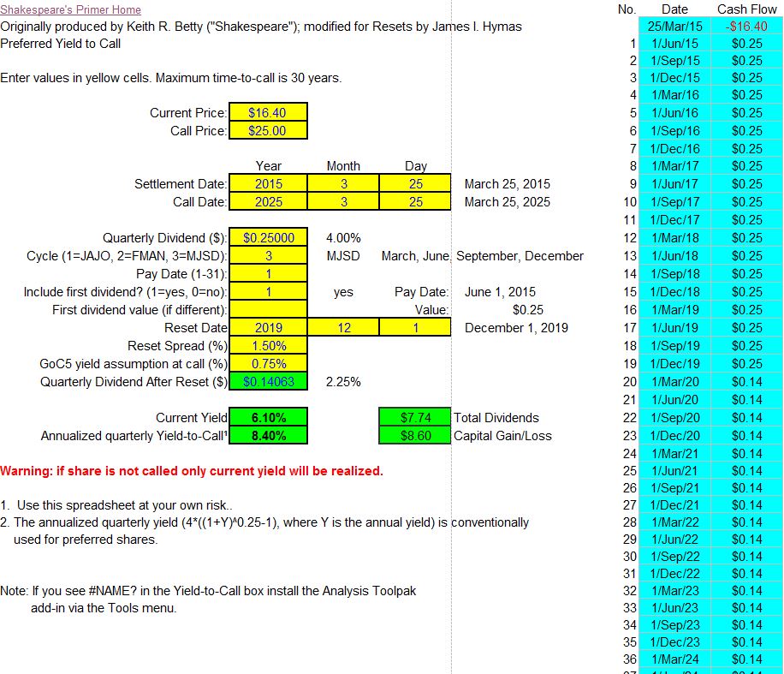Select the Settlement Date year cell
This screenshot has width=784, height=674.
click(268, 184)
